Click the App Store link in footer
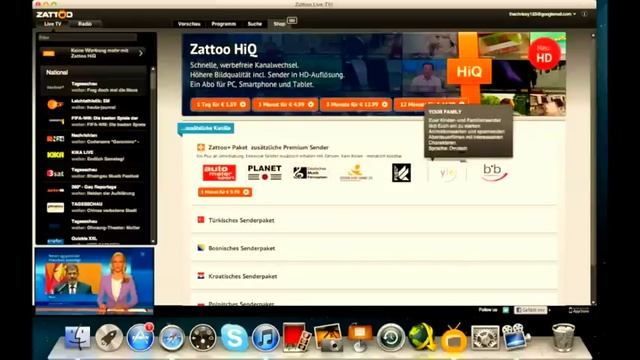This screenshot has height=360, width=640. tap(579, 311)
